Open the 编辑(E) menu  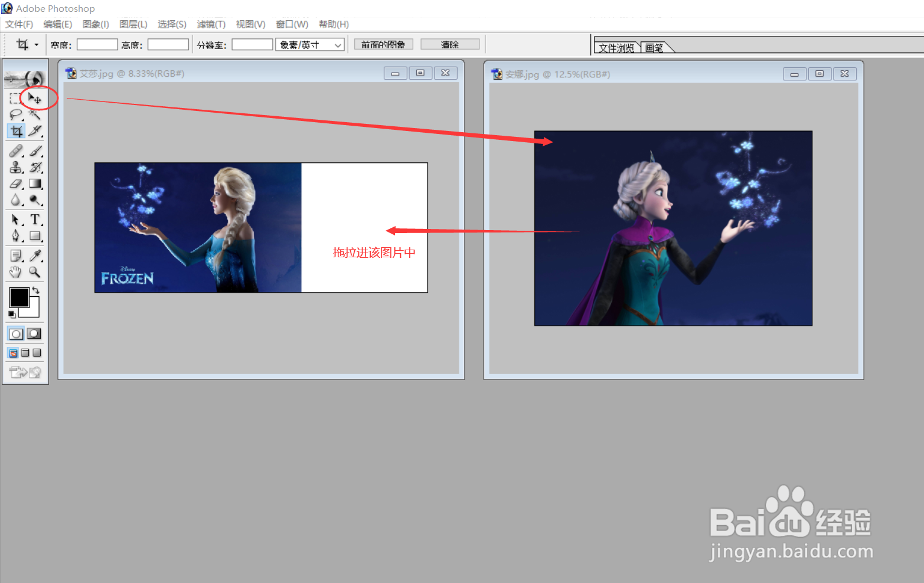pos(58,24)
